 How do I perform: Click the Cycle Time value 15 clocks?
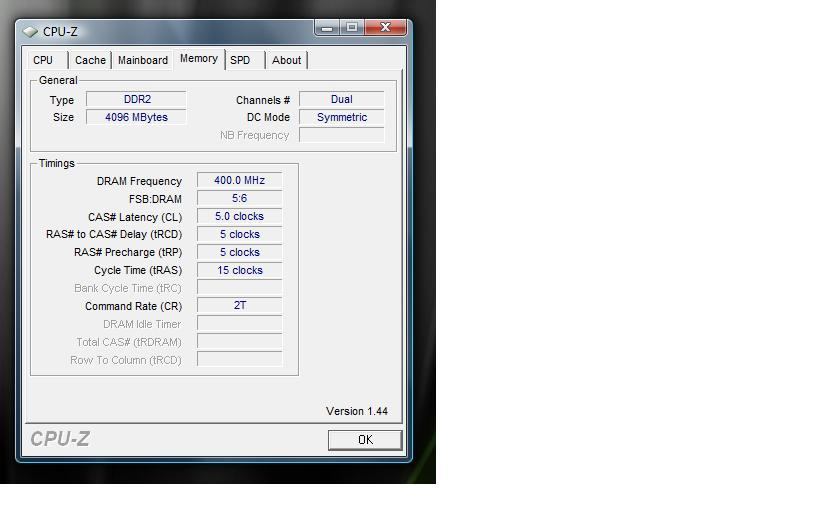pyautogui.click(x=239, y=270)
